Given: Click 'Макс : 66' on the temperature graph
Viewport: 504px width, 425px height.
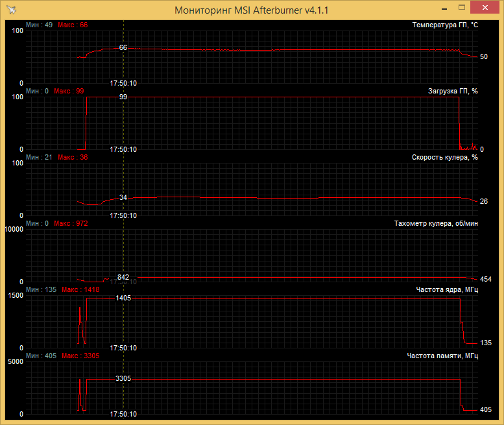Looking at the screenshot, I should [73, 25].
